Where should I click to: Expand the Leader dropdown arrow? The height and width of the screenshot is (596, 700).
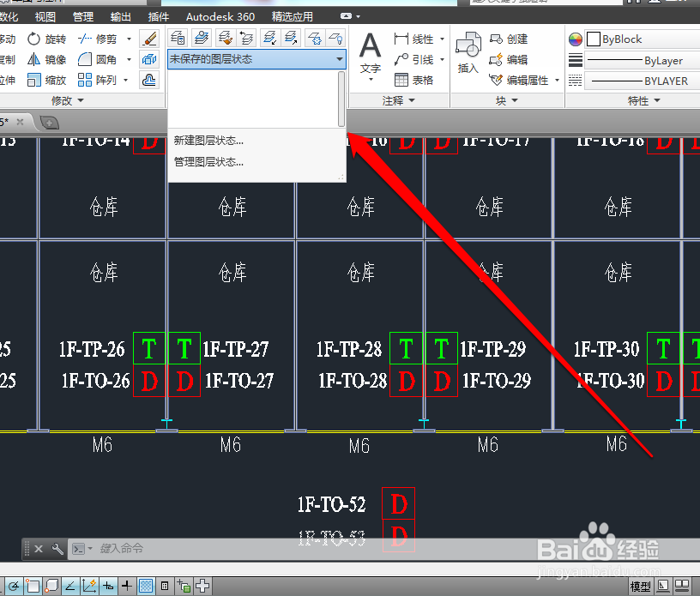(442, 59)
